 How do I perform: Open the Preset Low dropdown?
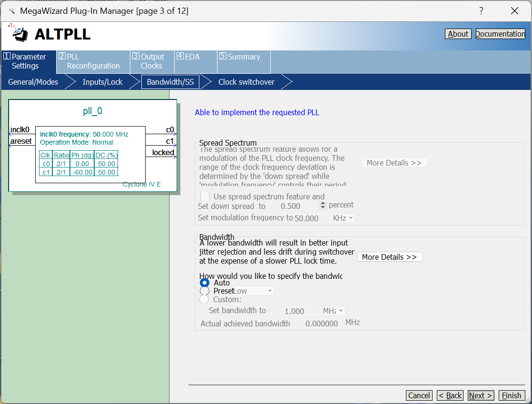254,291
